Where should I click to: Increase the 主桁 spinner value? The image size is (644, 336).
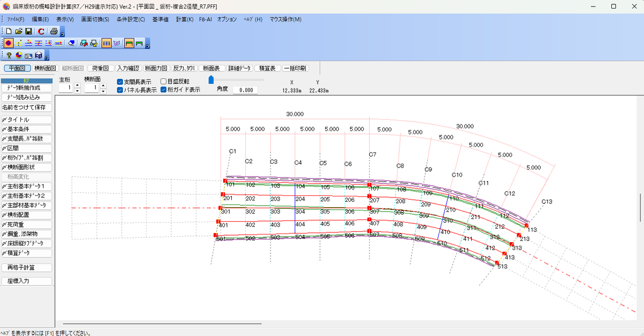click(77, 84)
